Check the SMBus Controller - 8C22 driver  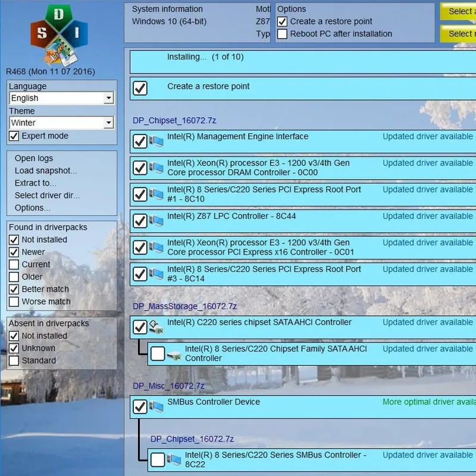click(158, 460)
